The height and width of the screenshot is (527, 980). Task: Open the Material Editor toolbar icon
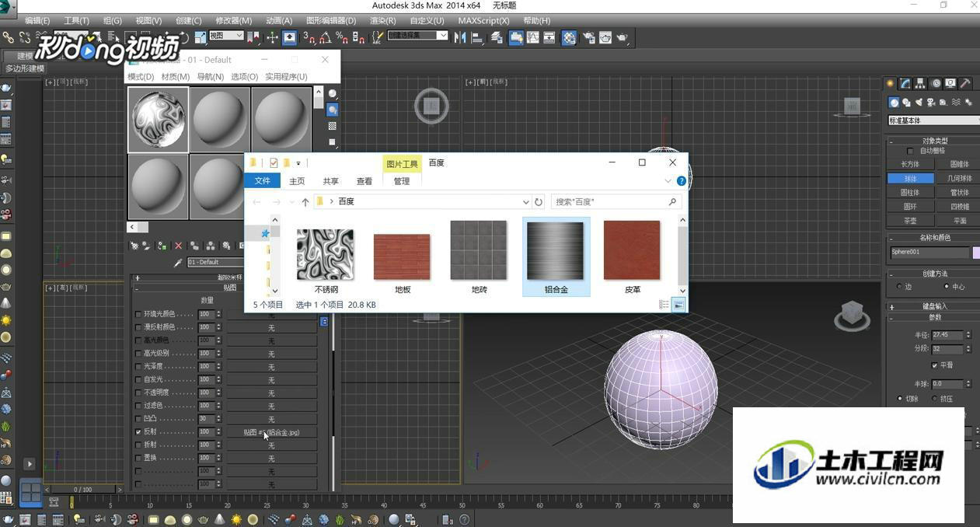coord(570,37)
